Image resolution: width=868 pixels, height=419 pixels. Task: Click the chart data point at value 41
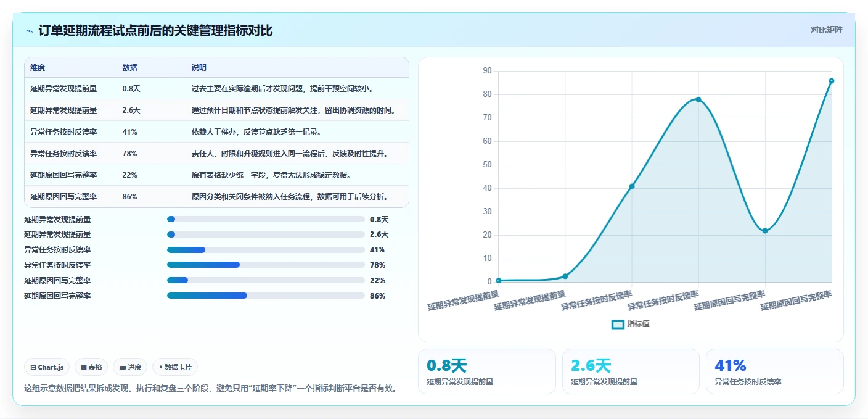coord(632,186)
